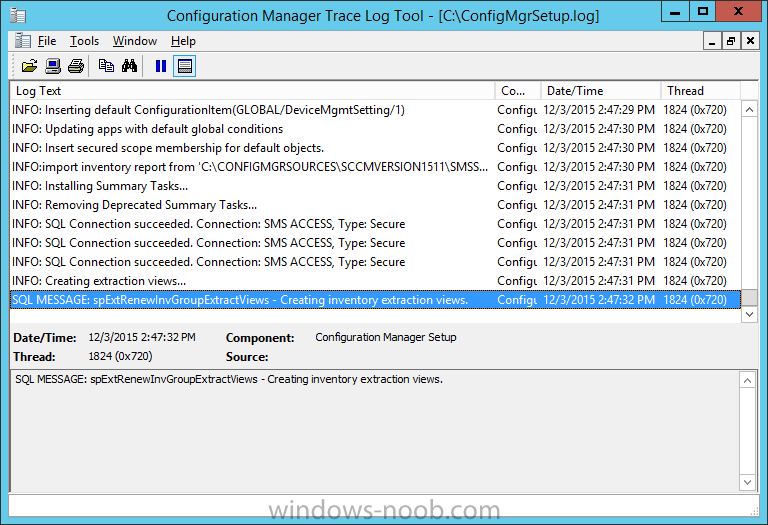Click the log list scroll up arrow
The image size is (768, 525).
[x=749, y=110]
